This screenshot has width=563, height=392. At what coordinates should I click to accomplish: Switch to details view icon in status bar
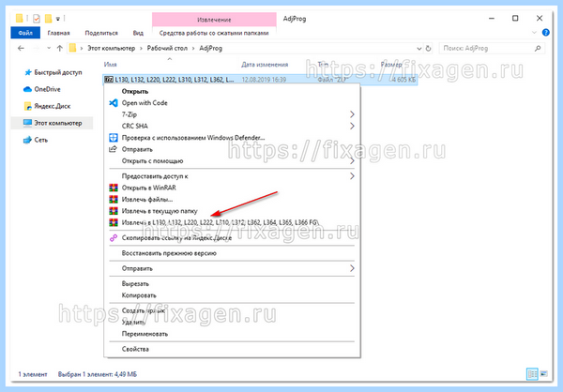coord(532,374)
